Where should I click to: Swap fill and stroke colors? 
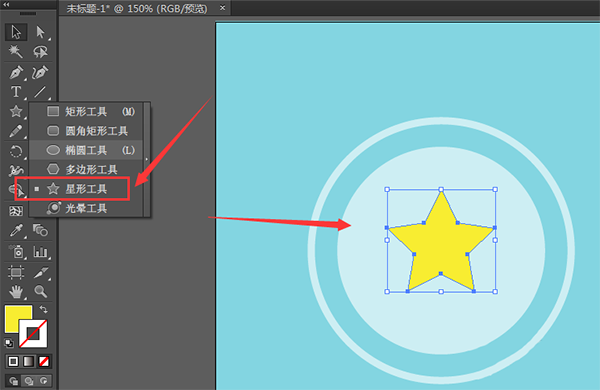click(43, 309)
